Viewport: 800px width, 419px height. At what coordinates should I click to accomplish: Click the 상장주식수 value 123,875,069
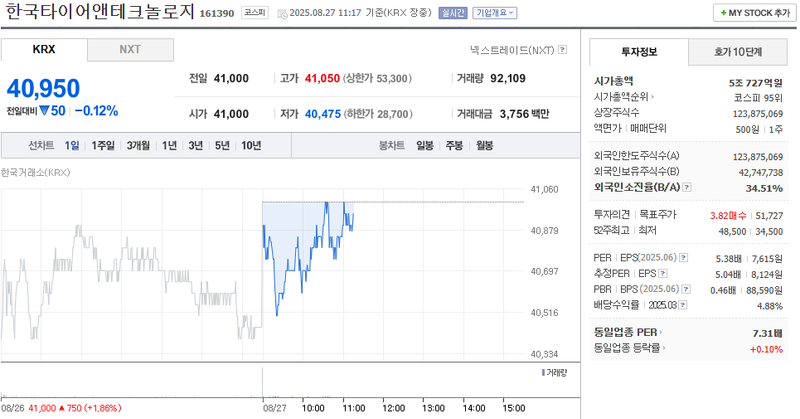tap(758, 114)
